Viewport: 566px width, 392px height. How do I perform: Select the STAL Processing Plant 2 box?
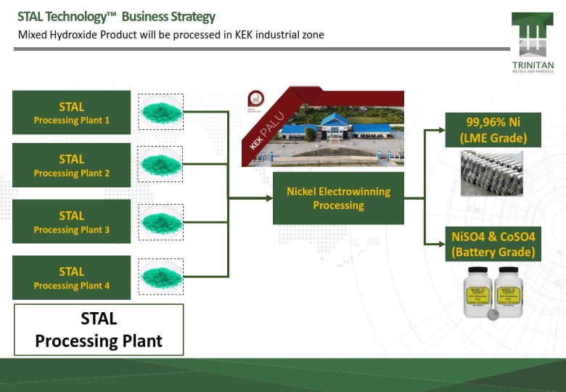coord(72,166)
